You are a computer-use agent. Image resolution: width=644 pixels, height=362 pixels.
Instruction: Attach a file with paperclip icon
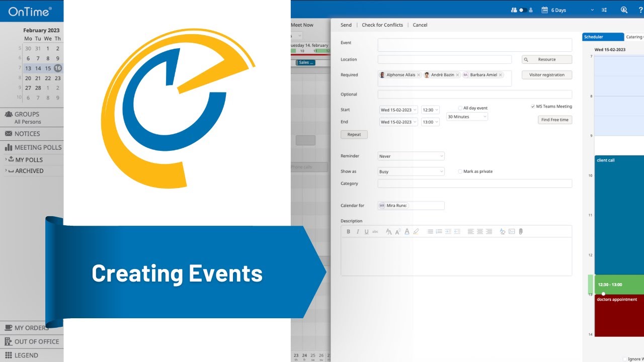[521, 232]
